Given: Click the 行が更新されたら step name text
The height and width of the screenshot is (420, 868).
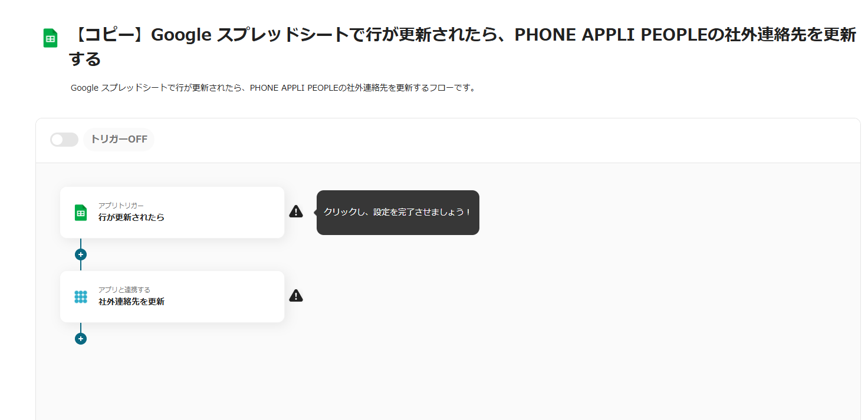Looking at the screenshot, I should (131, 217).
